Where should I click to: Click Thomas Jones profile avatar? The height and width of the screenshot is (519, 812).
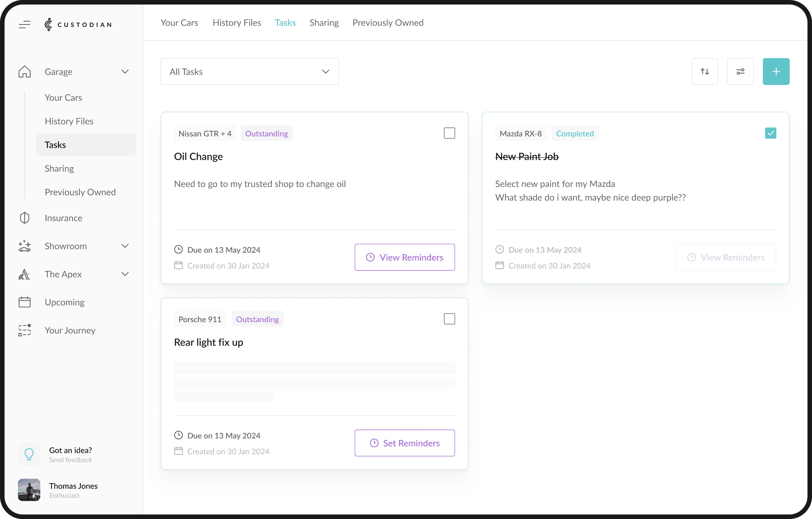(29, 490)
